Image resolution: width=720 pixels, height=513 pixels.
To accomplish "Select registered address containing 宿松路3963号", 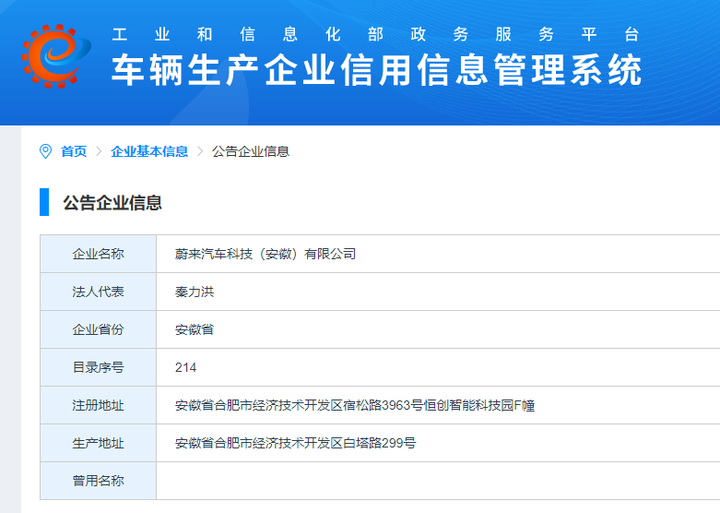I will pyautogui.click(x=355, y=405).
